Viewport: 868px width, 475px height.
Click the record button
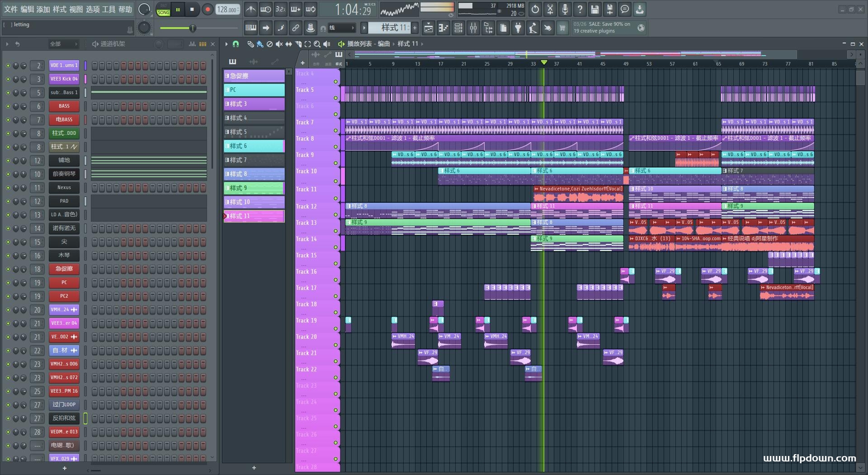208,9
